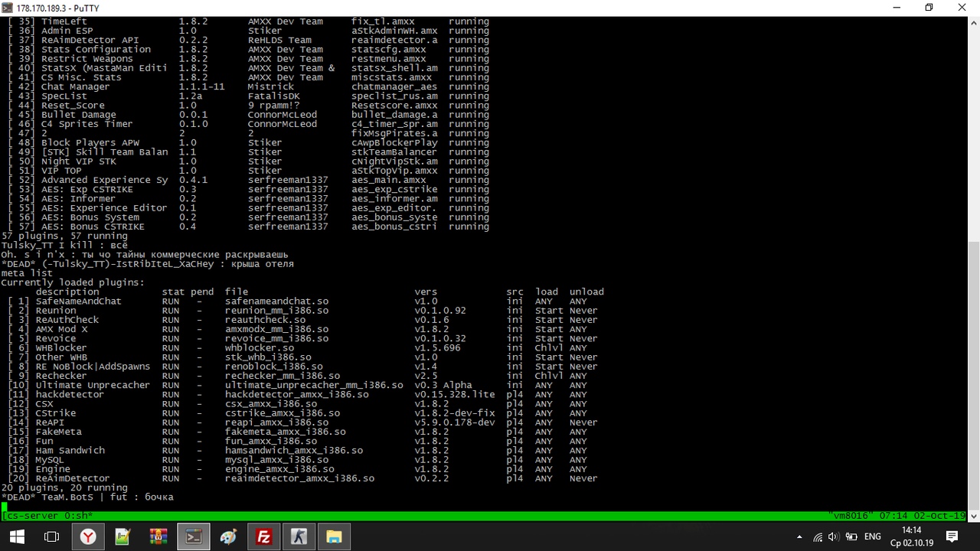
Task: Click the 'Night VIP STK' plugin name
Action: (79, 161)
